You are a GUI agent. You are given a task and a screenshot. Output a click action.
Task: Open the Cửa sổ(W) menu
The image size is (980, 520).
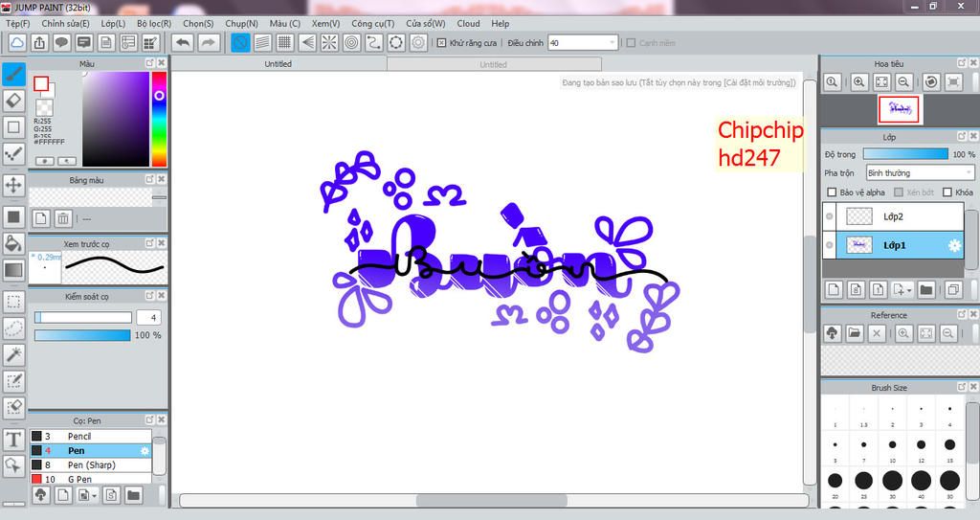pyautogui.click(x=426, y=23)
